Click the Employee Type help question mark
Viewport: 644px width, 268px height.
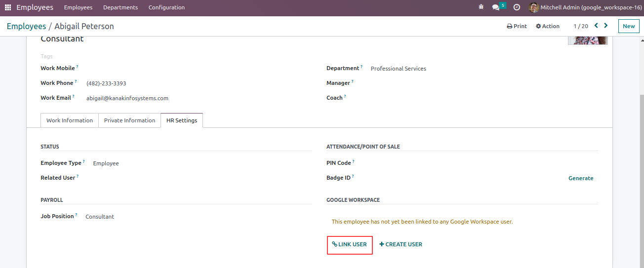point(84,161)
